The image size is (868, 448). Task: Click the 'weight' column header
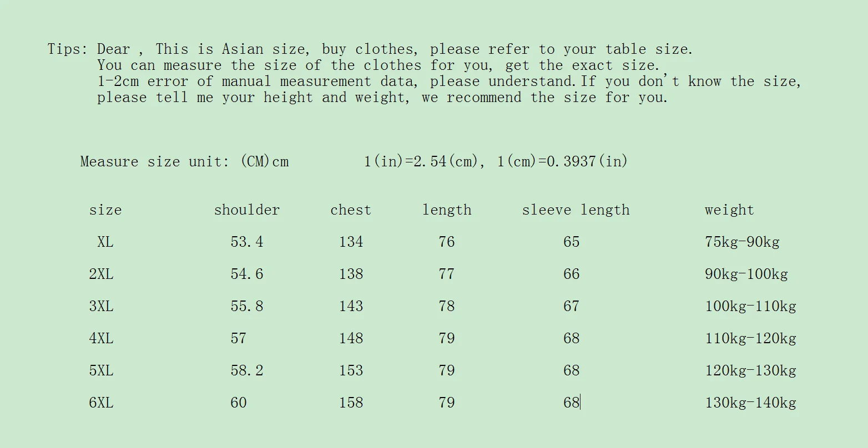point(729,210)
